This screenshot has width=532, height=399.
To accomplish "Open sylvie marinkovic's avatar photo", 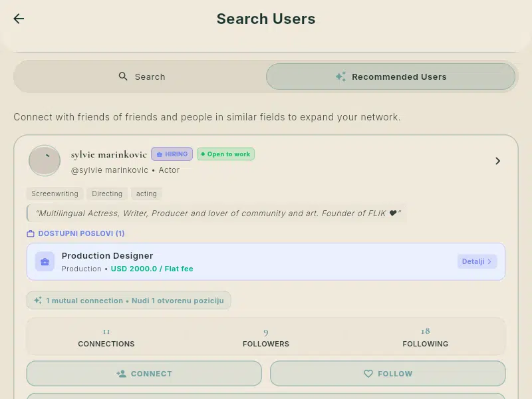I will (x=45, y=160).
